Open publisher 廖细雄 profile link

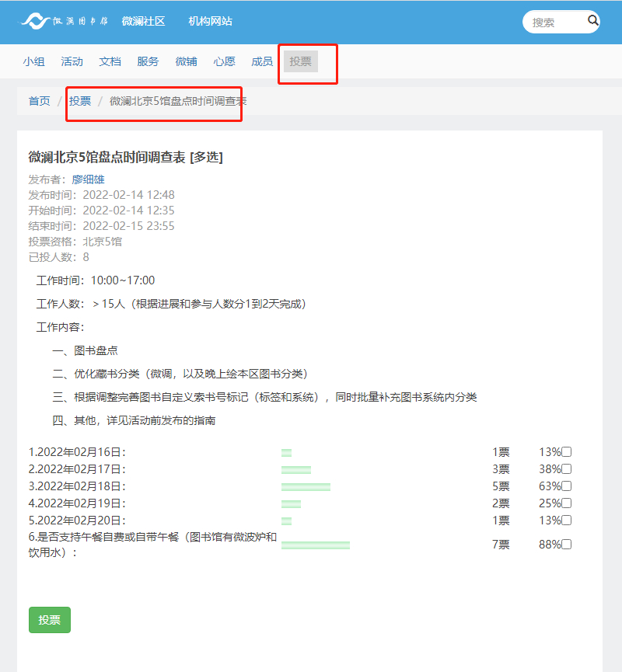click(93, 179)
